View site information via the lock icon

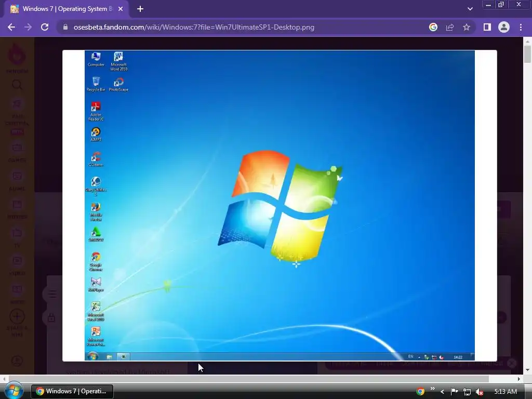click(x=65, y=27)
